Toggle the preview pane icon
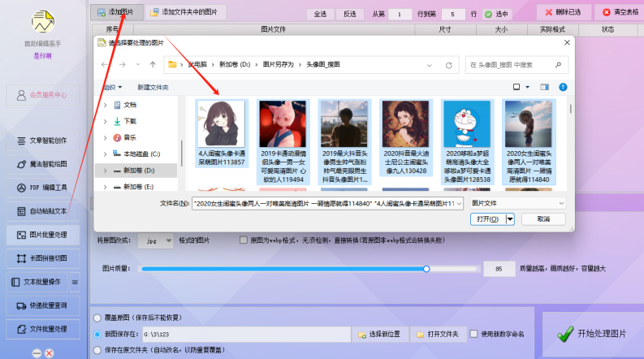Viewport: 644px width, 359px height. click(544, 87)
